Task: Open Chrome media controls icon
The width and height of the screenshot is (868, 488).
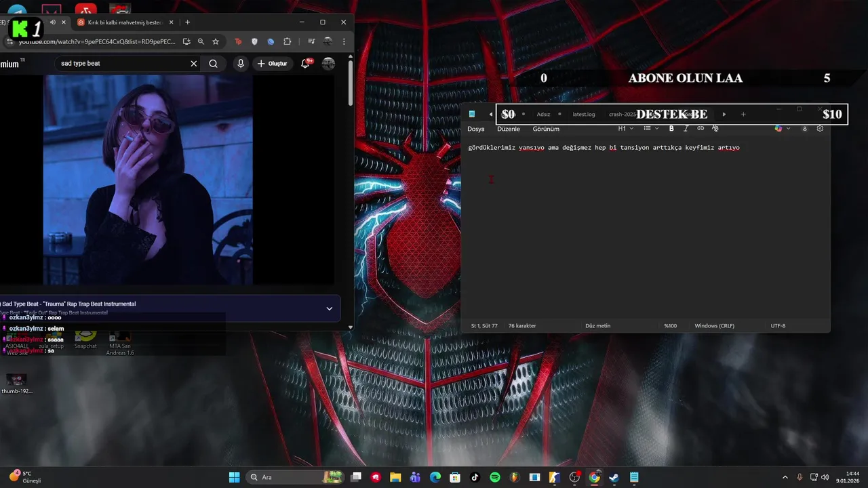Action: click(x=311, y=41)
